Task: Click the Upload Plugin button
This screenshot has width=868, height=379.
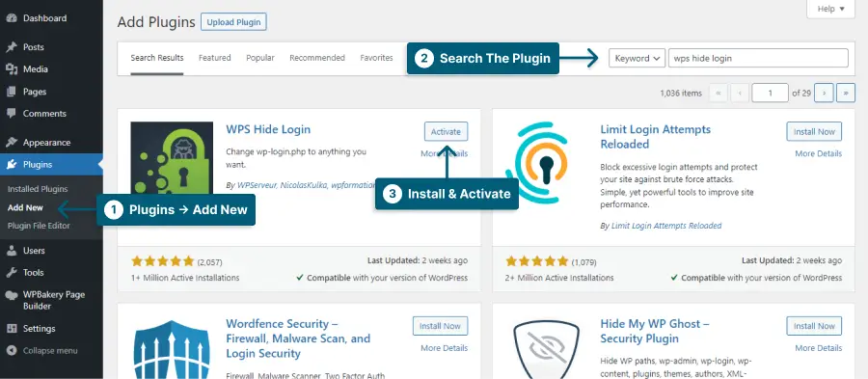Action: click(x=233, y=22)
